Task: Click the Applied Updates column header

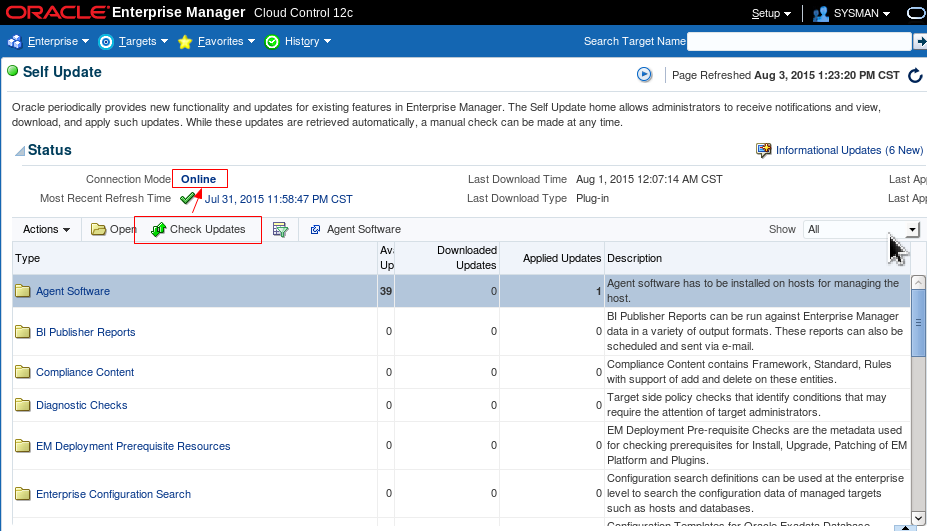Action: (x=552, y=258)
